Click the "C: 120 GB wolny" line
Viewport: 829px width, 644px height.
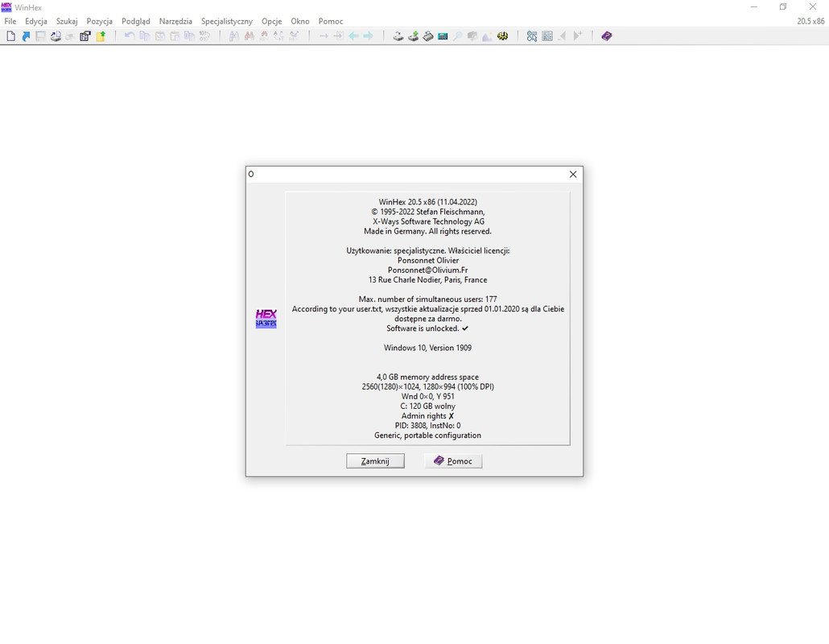point(427,407)
